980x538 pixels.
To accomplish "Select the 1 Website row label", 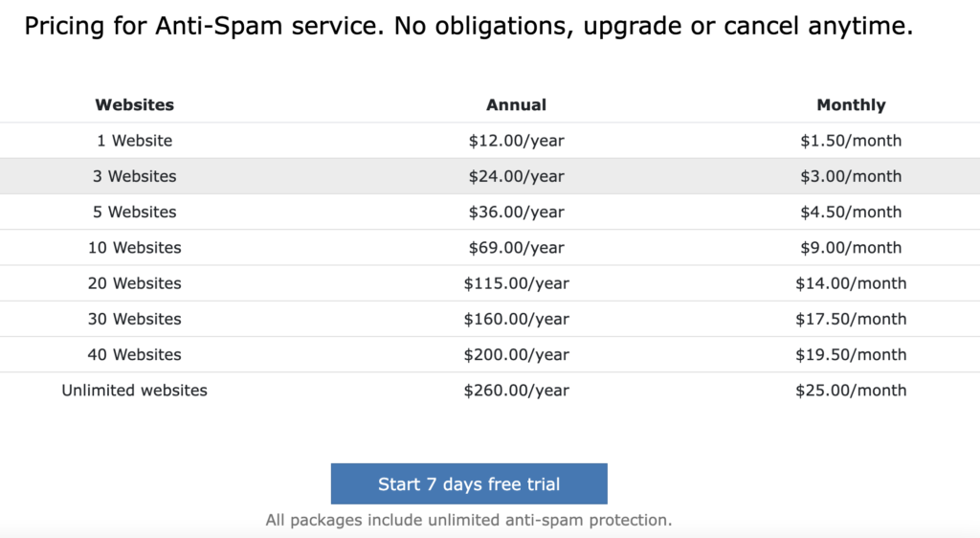I will [x=134, y=141].
